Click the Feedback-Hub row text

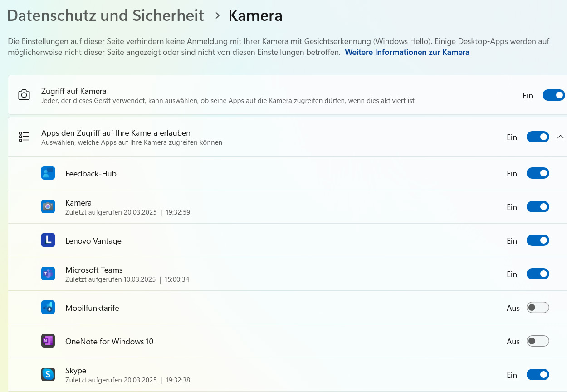91,174
